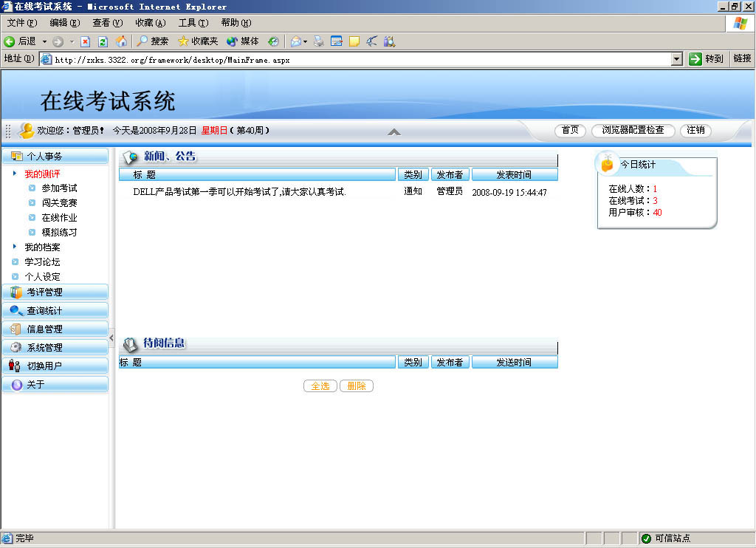
Task: Click the 全选 select-all button
Action: (x=320, y=386)
